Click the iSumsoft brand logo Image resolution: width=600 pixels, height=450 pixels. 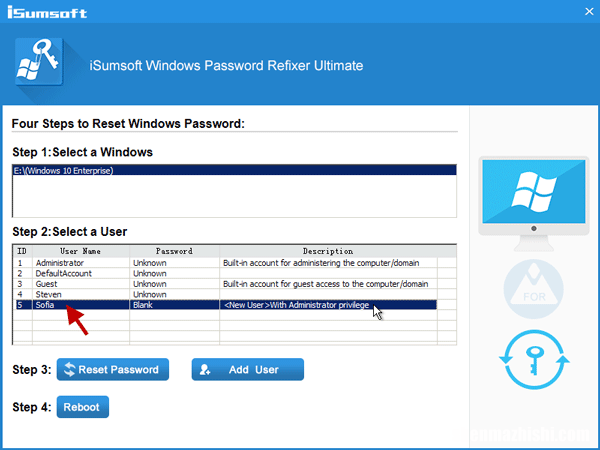coord(47,13)
